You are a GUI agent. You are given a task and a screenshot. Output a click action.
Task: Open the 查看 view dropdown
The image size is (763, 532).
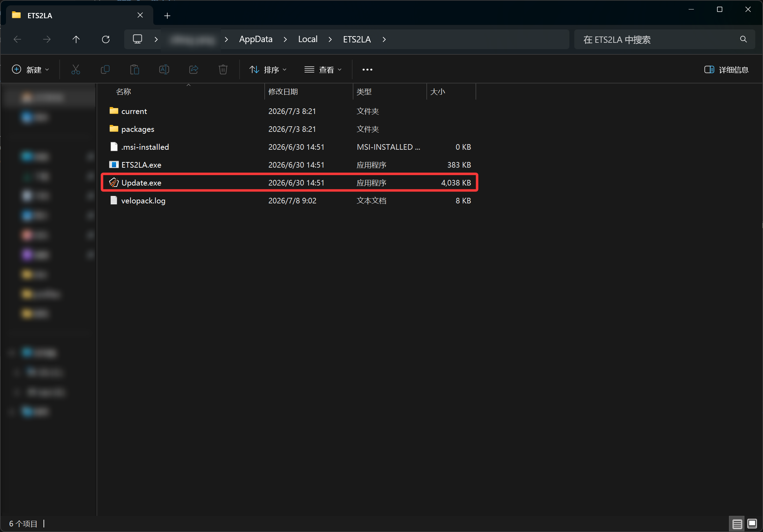[323, 69]
